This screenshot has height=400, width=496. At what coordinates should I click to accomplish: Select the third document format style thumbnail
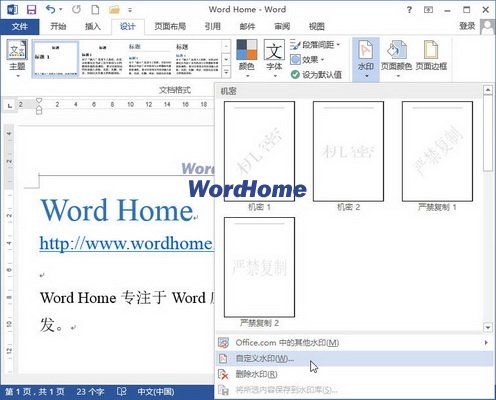pos(150,59)
